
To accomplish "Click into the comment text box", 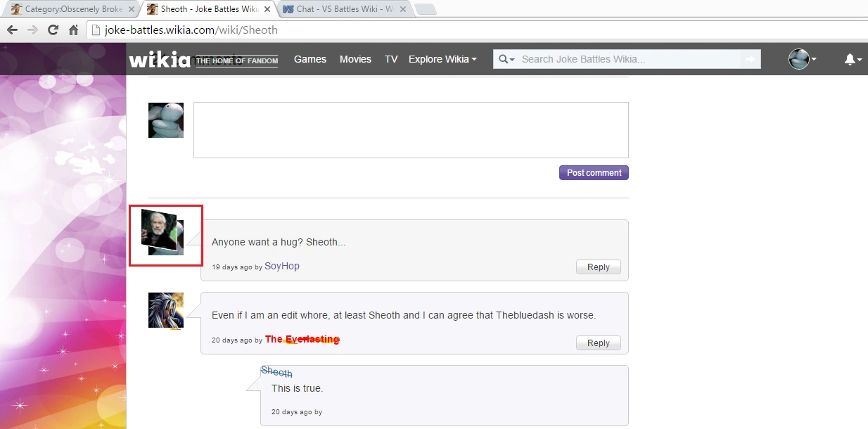I will pos(411,130).
